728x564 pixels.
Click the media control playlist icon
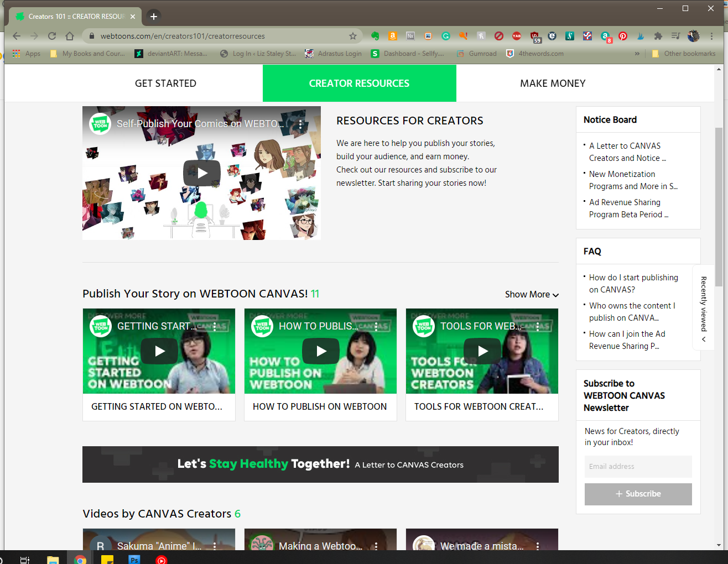point(675,36)
